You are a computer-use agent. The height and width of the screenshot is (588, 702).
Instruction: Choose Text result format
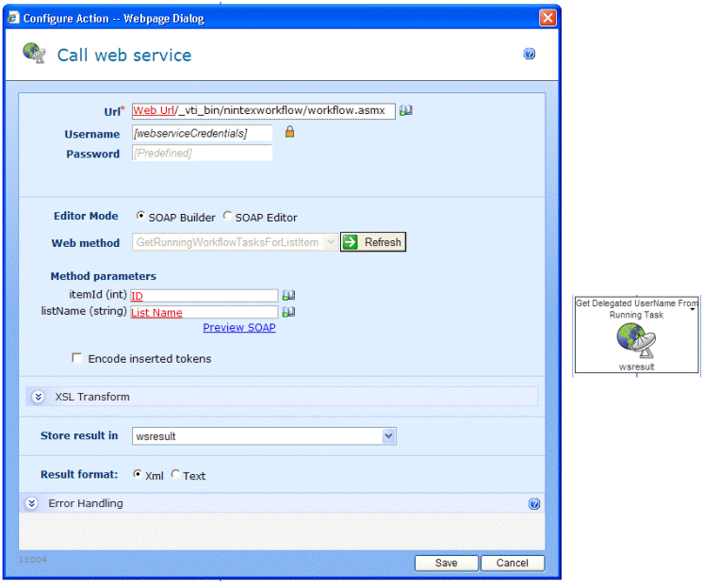(175, 474)
